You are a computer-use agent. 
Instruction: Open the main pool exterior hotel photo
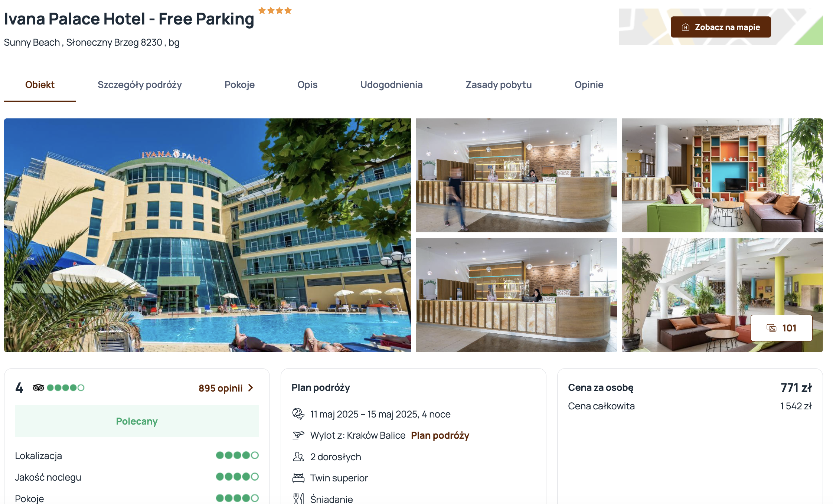click(208, 235)
